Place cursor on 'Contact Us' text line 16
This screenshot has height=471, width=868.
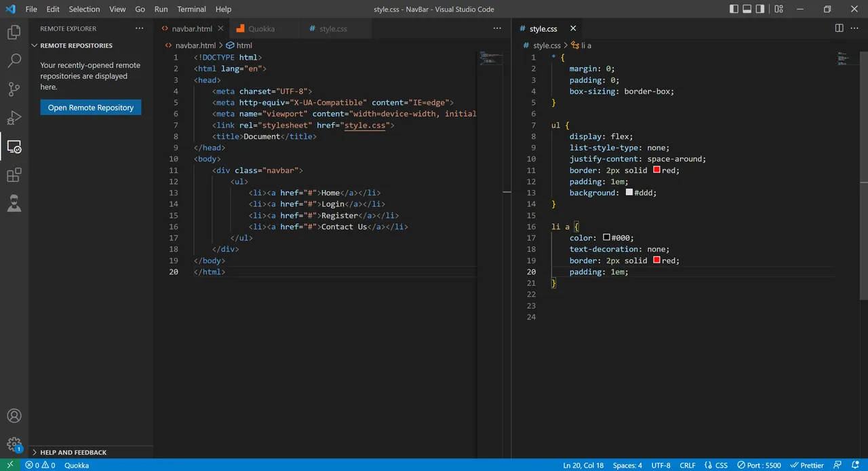pos(344,227)
